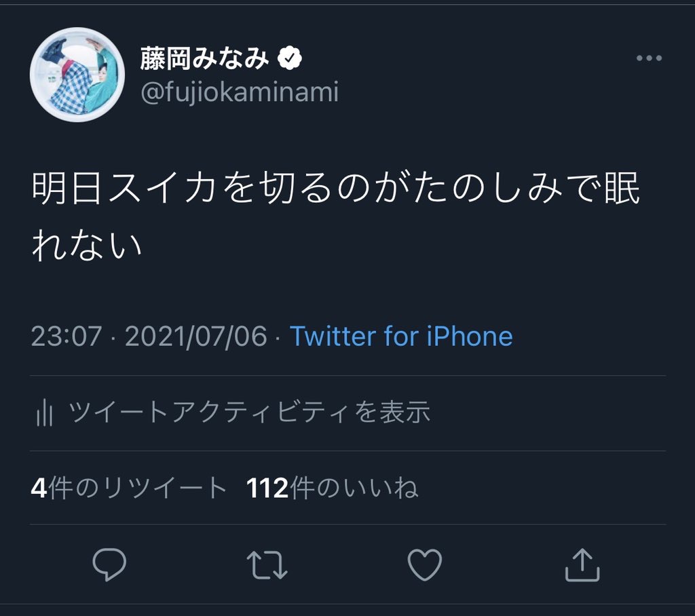Like the tweet with the heart icon

(x=425, y=564)
